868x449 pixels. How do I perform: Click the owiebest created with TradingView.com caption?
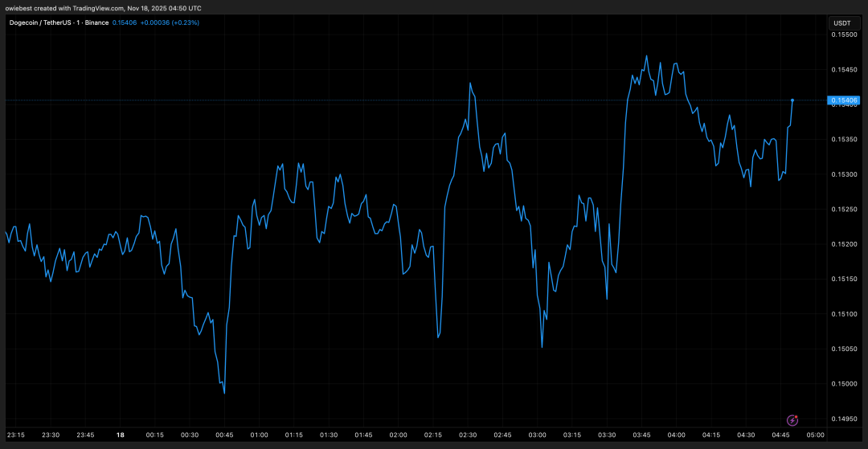pos(104,8)
